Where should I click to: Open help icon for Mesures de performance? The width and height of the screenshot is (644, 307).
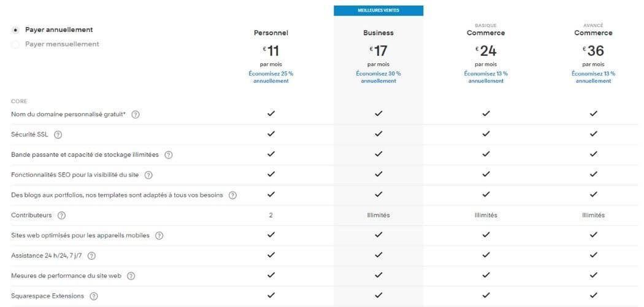pos(131,276)
